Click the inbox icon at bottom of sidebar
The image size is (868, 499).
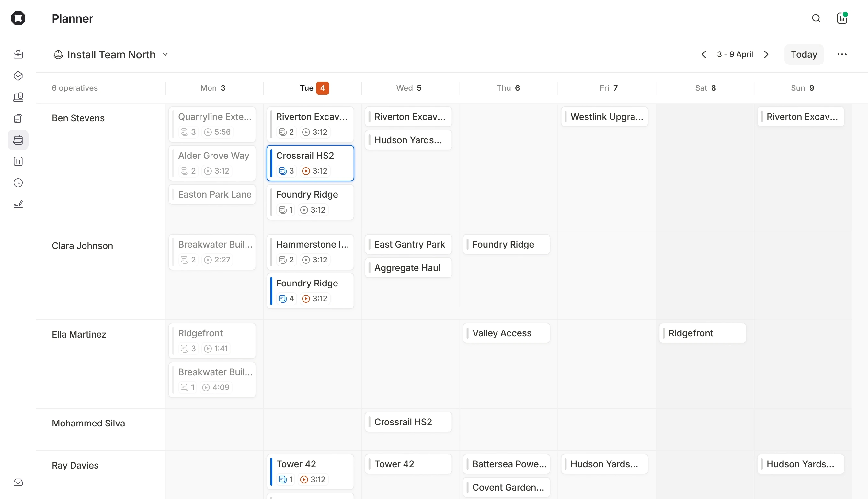tap(18, 482)
